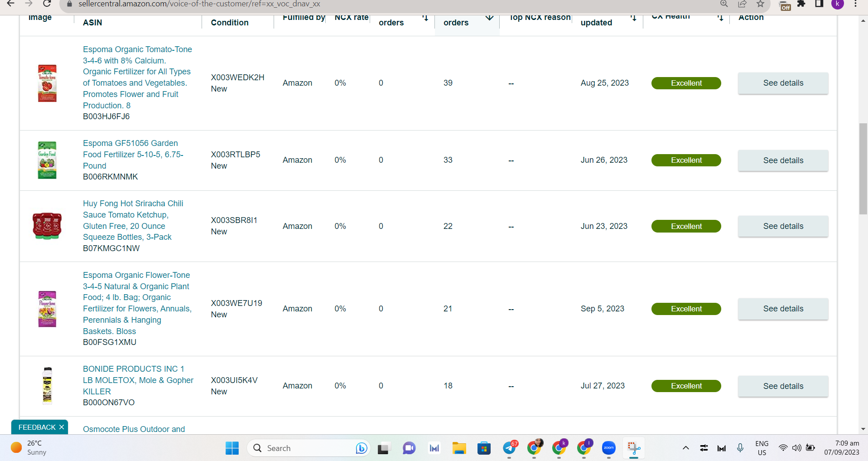Open the FEEDBACK tab

point(37,427)
